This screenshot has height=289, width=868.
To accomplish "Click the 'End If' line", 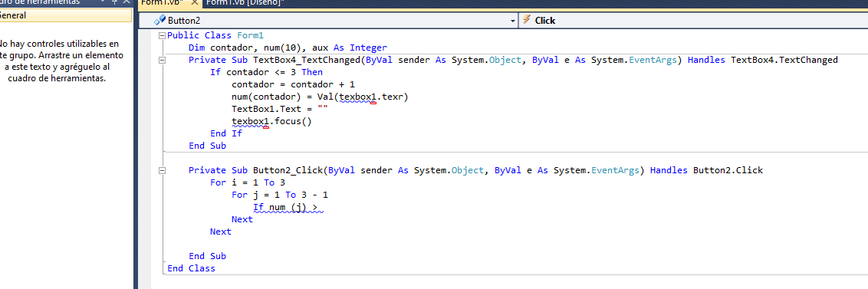I will (226, 133).
